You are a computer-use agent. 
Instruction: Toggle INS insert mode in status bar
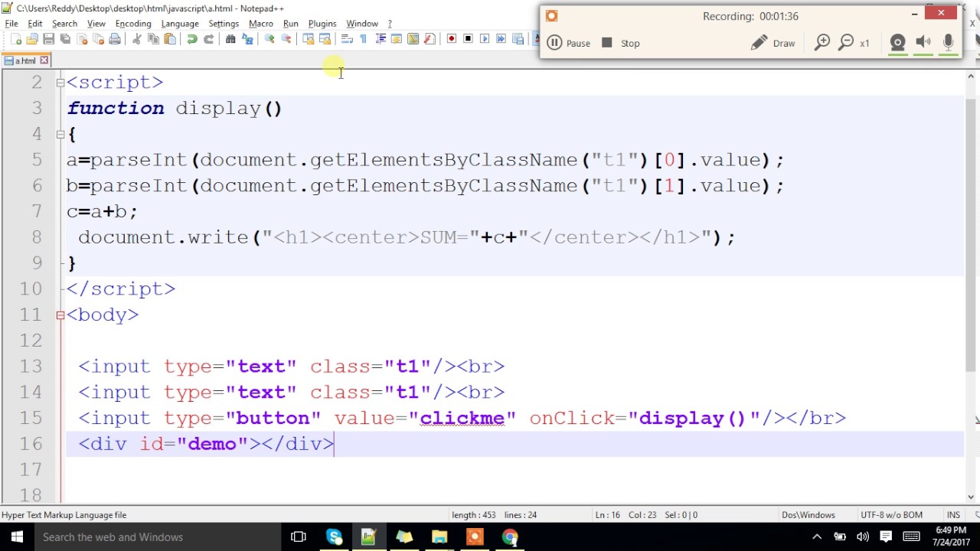pyautogui.click(x=953, y=515)
